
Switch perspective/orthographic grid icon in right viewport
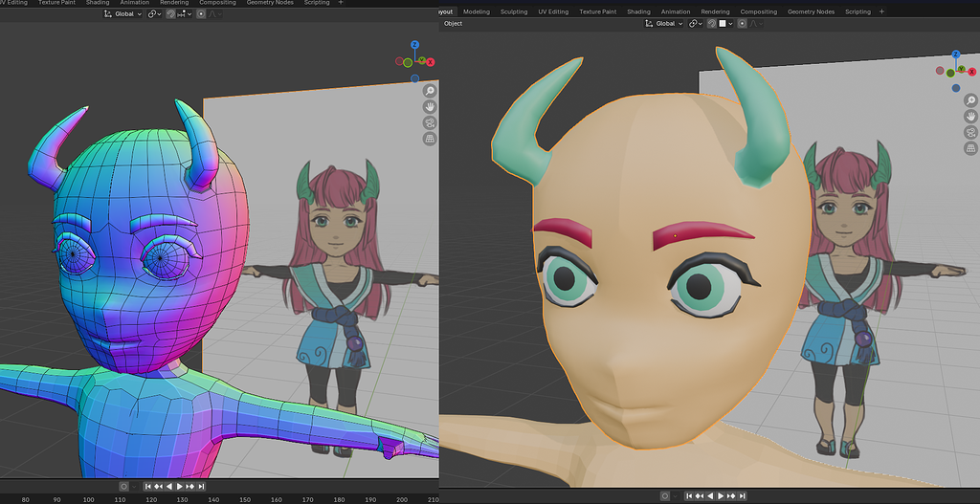[970, 148]
